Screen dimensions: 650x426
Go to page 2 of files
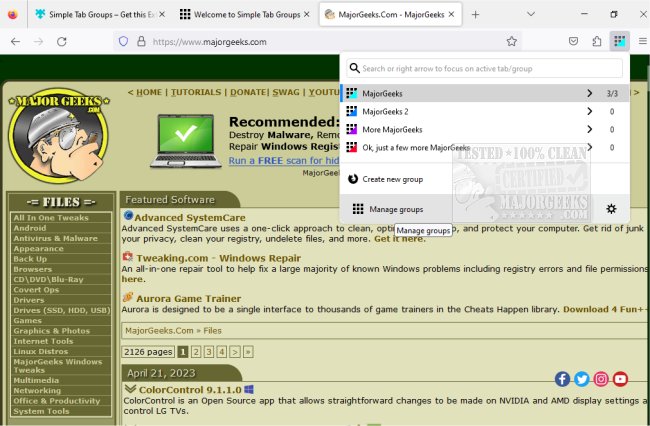pos(196,352)
